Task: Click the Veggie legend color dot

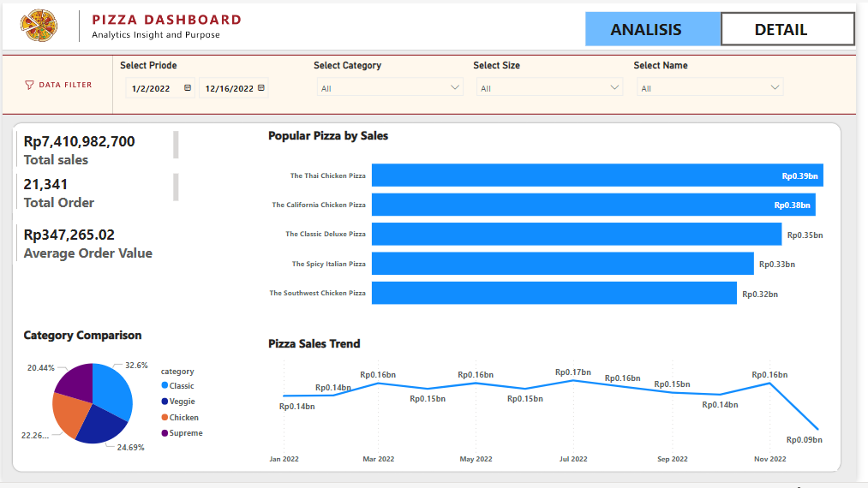Action: point(165,402)
